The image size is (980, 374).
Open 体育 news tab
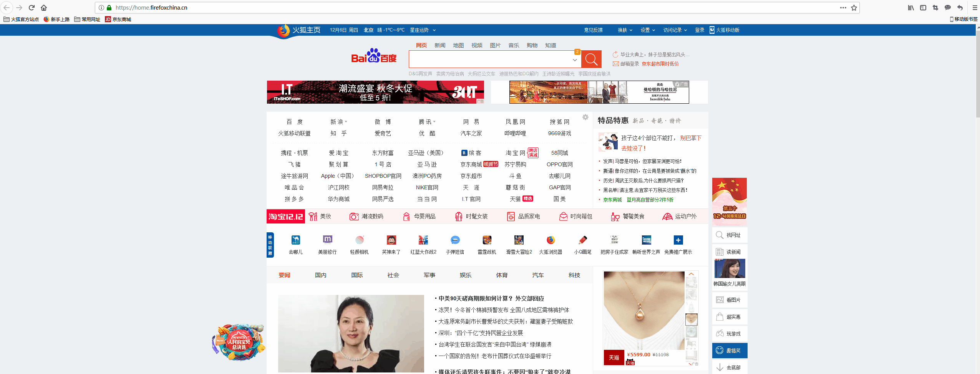click(x=502, y=275)
